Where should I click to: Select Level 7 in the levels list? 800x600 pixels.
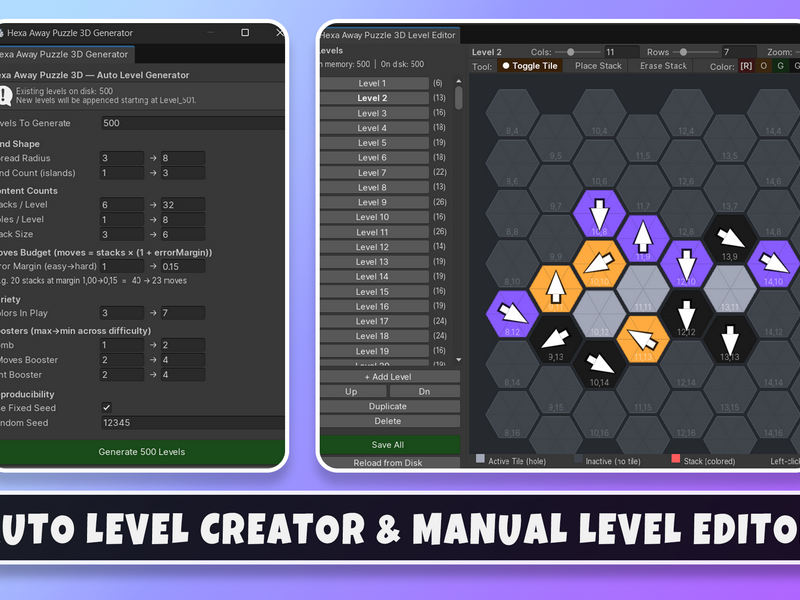(x=372, y=172)
